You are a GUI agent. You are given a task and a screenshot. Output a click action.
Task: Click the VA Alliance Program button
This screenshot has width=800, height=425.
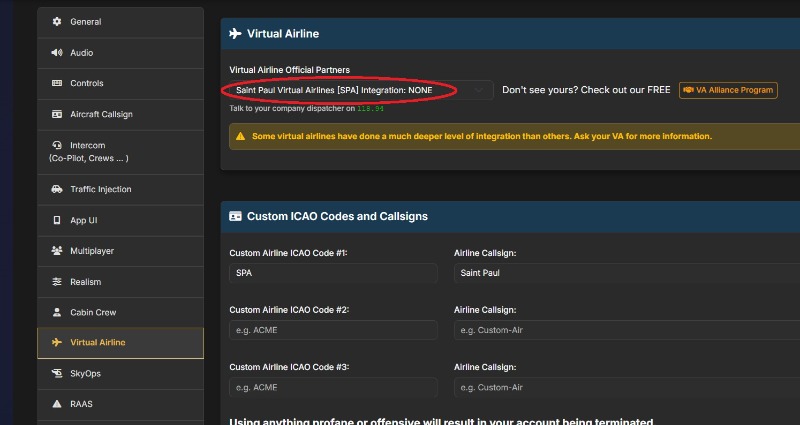[728, 90]
